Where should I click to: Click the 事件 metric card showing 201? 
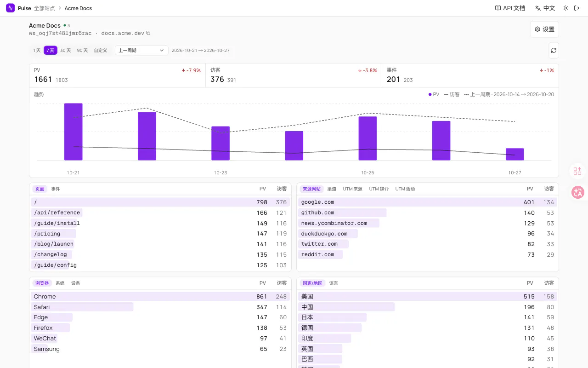tap(470, 75)
